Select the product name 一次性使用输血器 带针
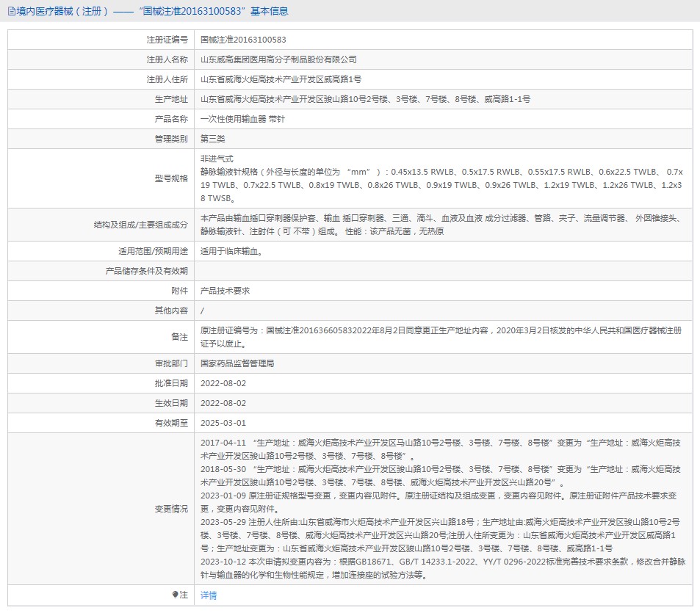 click(x=242, y=119)
